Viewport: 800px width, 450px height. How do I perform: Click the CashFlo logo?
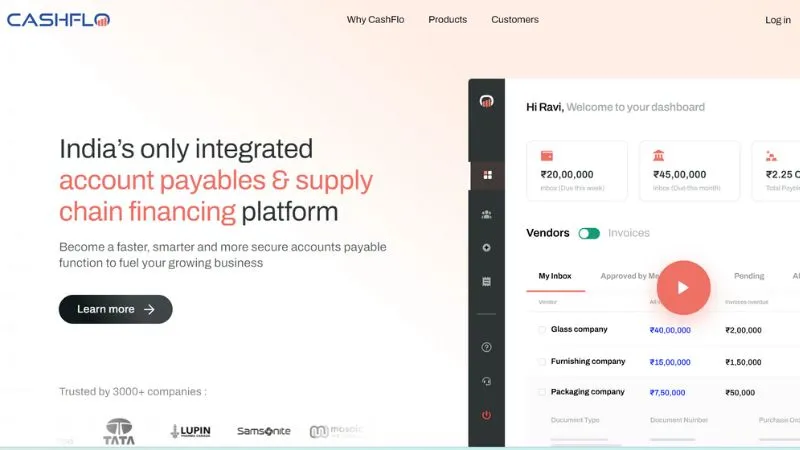tap(58, 20)
